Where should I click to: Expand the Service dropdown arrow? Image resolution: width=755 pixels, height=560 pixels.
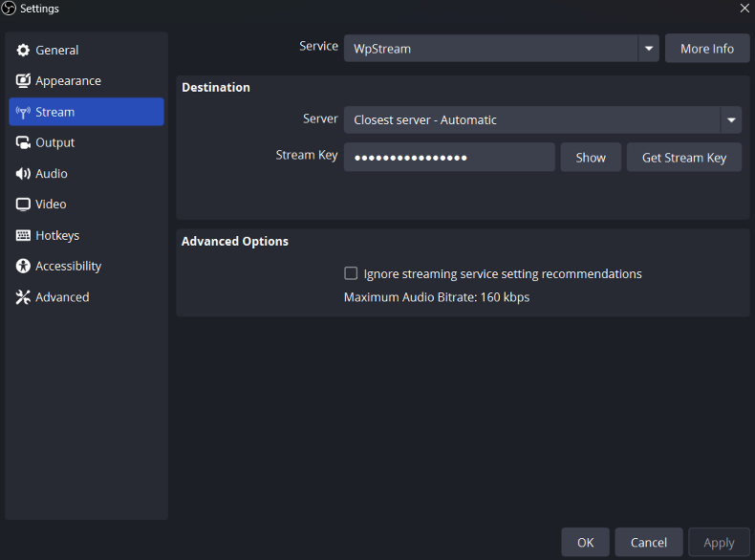649,49
